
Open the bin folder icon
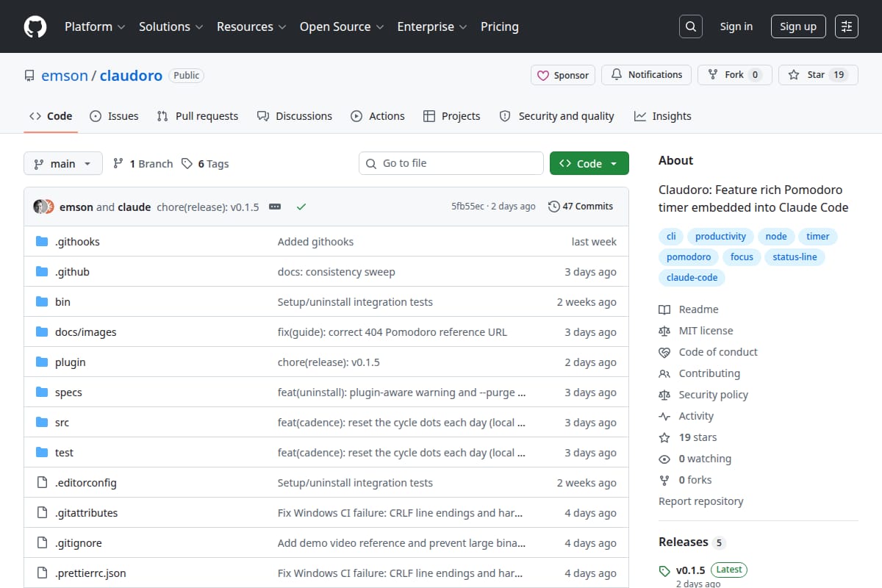coord(42,302)
